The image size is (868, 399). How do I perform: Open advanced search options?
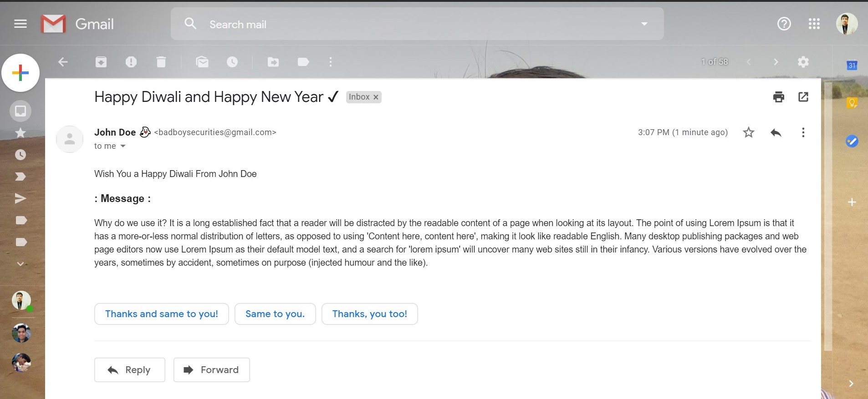click(x=644, y=24)
